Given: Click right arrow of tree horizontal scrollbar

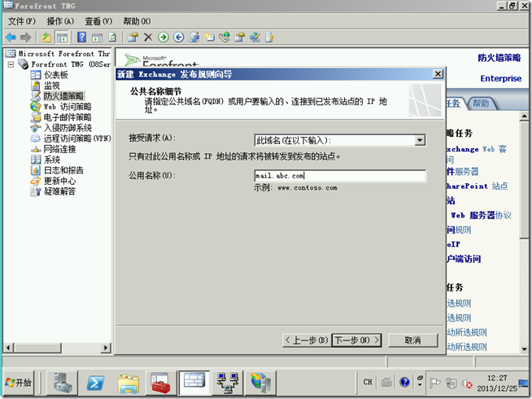Looking at the screenshot, I should [106, 348].
